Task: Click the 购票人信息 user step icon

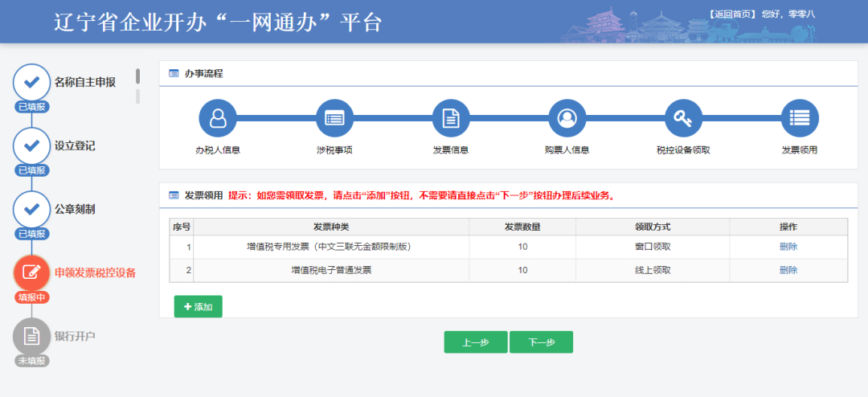Action: pyautogui.click(x=567, y=118)
